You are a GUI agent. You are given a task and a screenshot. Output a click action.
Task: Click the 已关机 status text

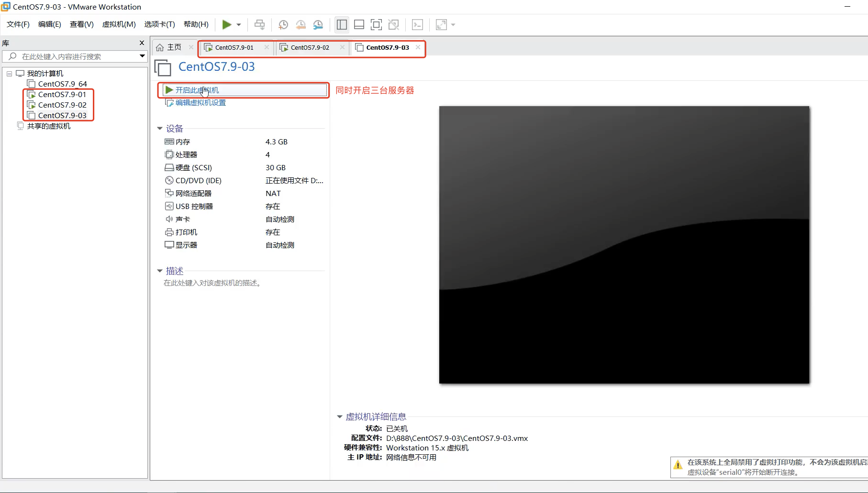coord(397,428)
